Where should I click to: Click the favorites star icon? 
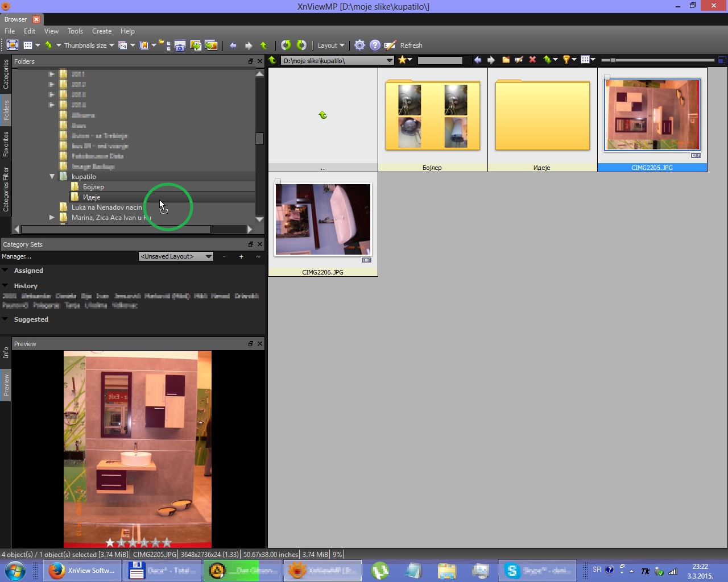point(403,60)
